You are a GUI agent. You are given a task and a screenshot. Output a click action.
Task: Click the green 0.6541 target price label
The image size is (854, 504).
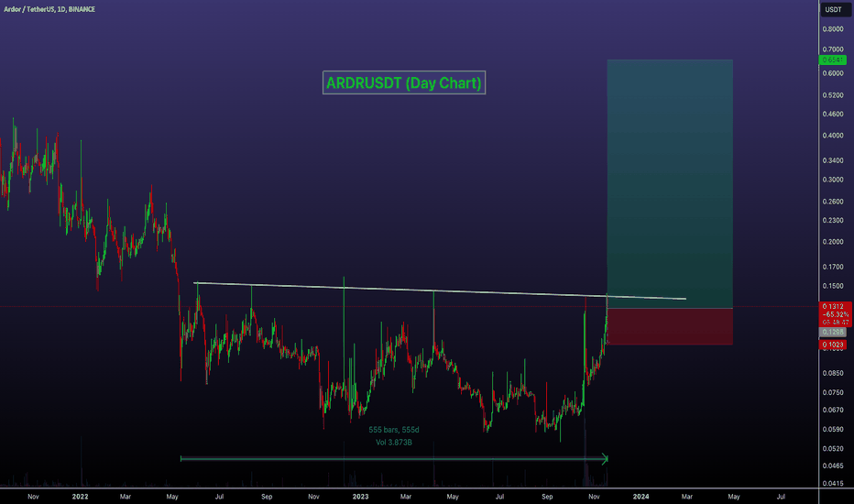coord(832,60)
